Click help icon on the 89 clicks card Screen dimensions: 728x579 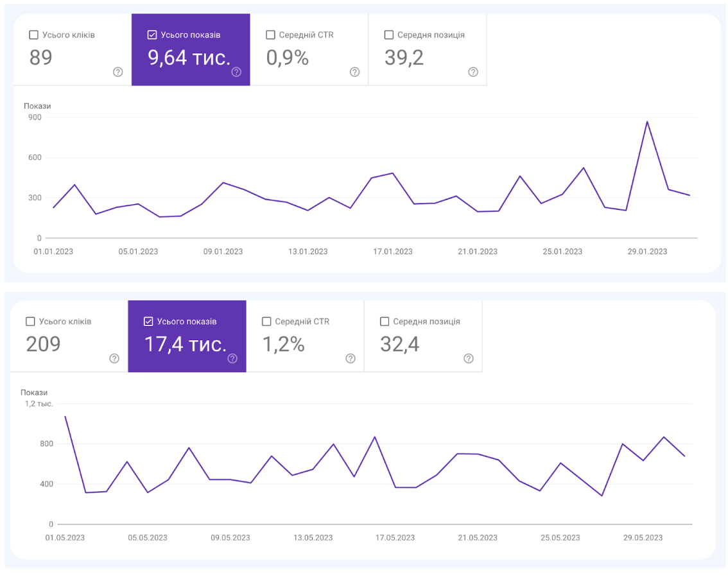click(117, 72)
